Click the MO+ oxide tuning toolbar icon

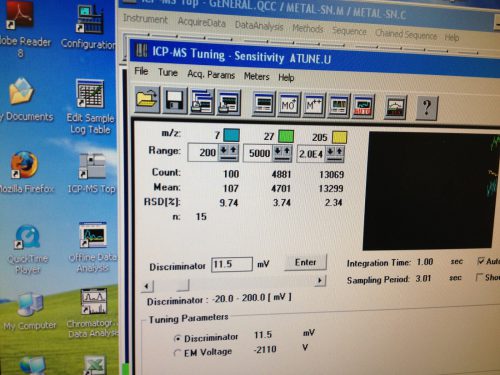(288, 105)
